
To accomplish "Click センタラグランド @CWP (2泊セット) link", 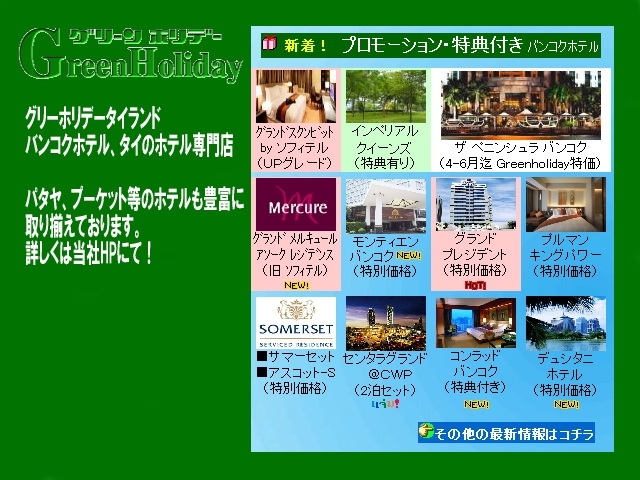I will pyautogui.click(x=385, y=374).
